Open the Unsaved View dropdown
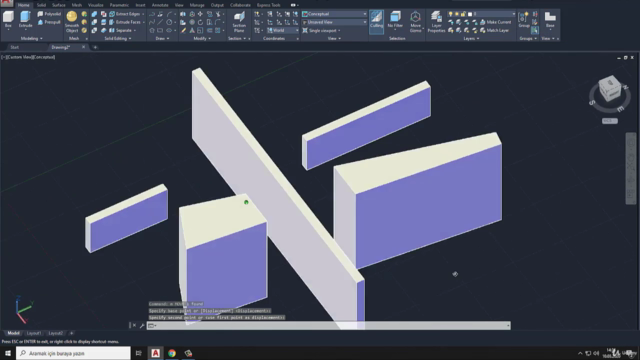Screen dimensions: 640x360 point(334,22)
